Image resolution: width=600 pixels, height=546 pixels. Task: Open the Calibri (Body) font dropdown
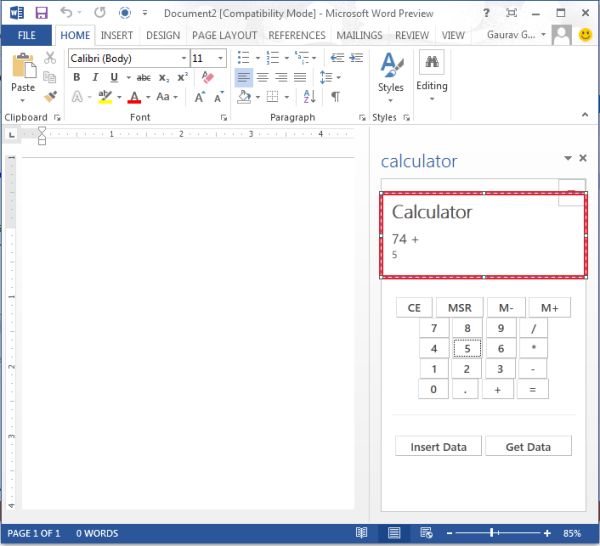pyautogui.click(x=184, y=58)
